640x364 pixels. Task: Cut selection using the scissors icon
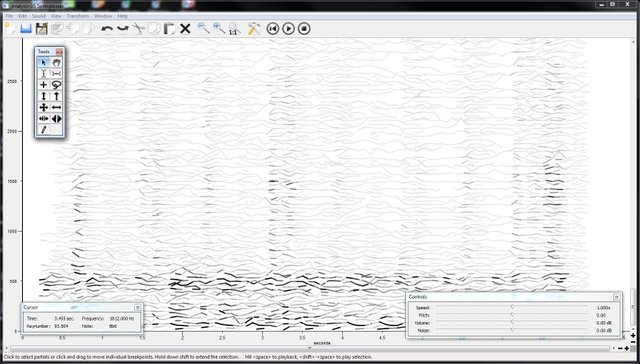click(139, 29)
